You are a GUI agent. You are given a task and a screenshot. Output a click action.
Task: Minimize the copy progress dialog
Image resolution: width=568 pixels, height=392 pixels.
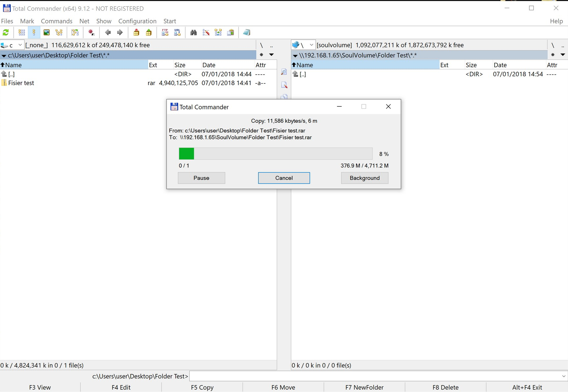coord(339,107)
